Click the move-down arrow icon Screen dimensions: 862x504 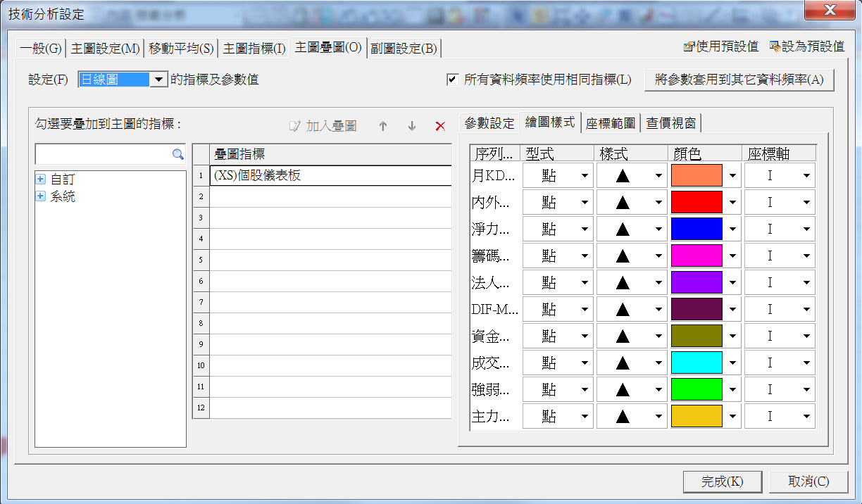(x=412, y=126)
